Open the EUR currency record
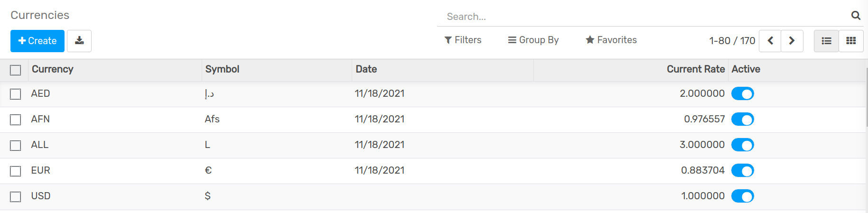Image resolution: width=868 pixels, height=213 pixels. 41,170
